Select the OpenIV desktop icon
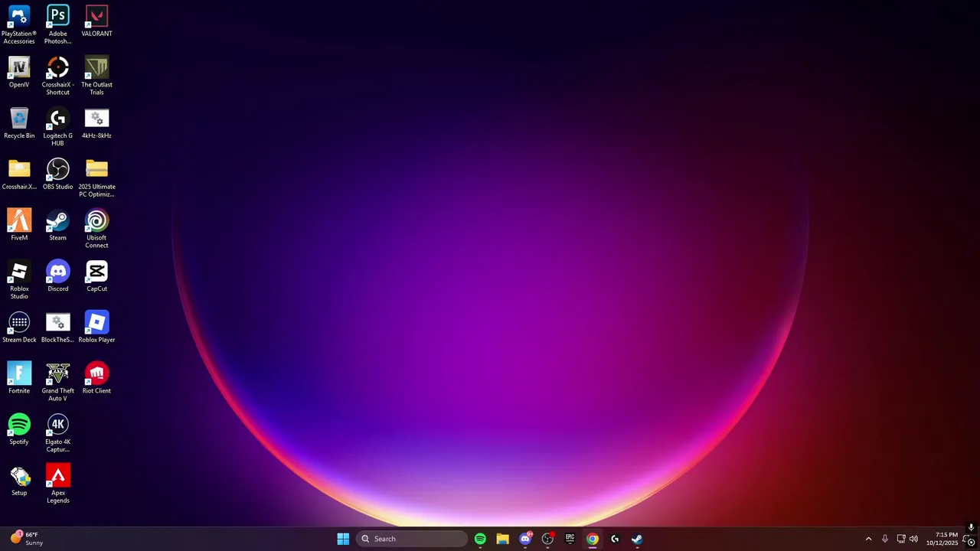This screenshot has width=980, height=551. click(19, 72)
